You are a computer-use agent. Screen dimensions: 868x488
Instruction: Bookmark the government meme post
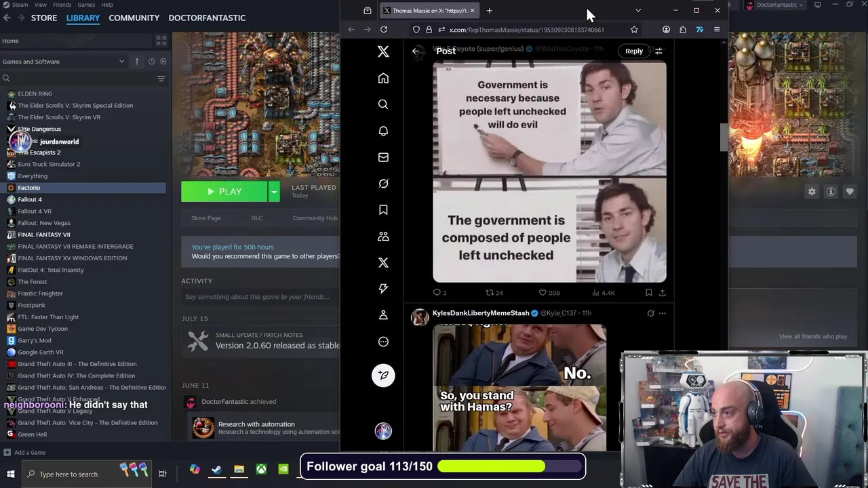649,293
